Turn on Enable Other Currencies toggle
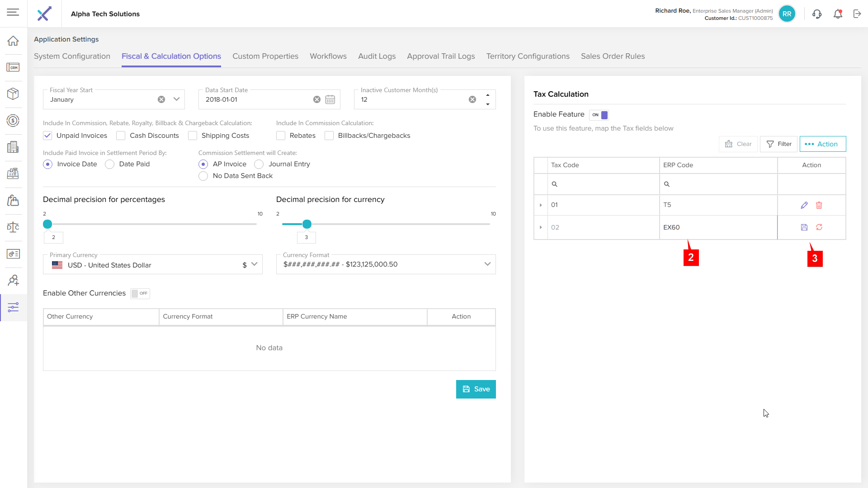The width and height of the screenshot is (868, 488). point(140,293)
